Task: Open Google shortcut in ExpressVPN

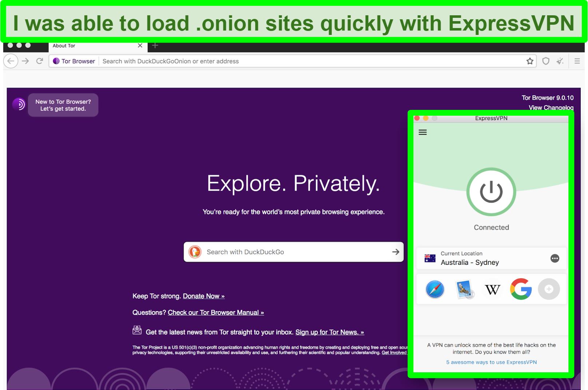Action: pyautogui.click(x=521, y=289)
